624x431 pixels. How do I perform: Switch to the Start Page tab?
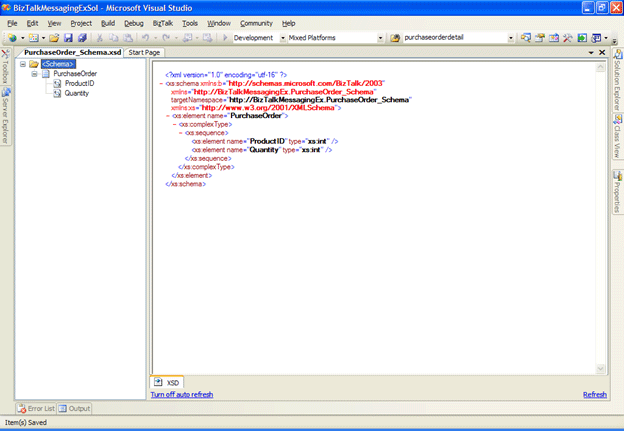point(144,53)
